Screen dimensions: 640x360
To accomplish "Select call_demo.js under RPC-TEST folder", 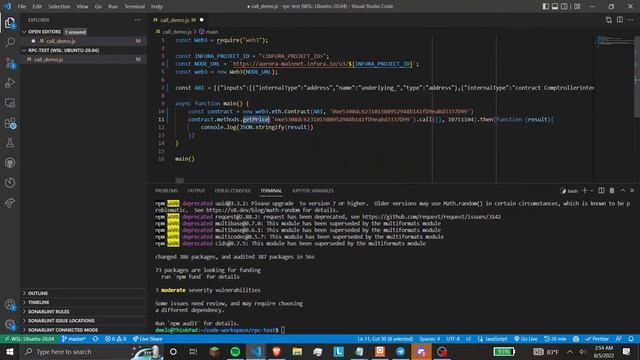I will [x=84, y=59].
